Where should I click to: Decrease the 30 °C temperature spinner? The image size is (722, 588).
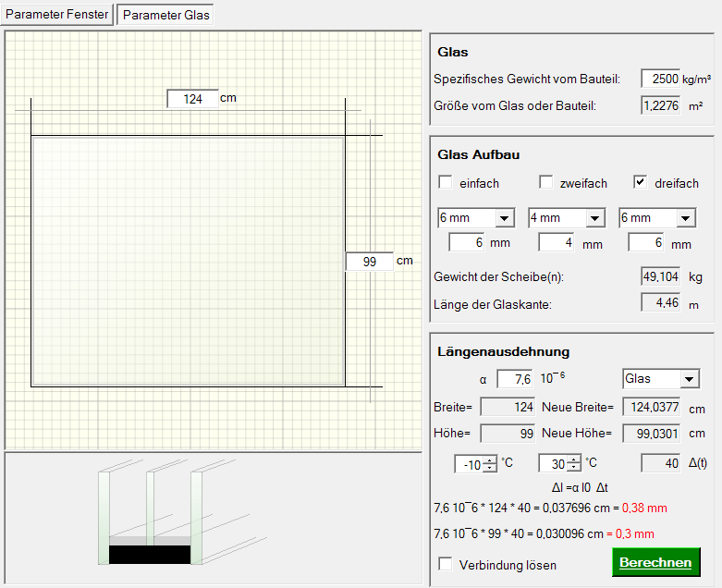(575, 469)
